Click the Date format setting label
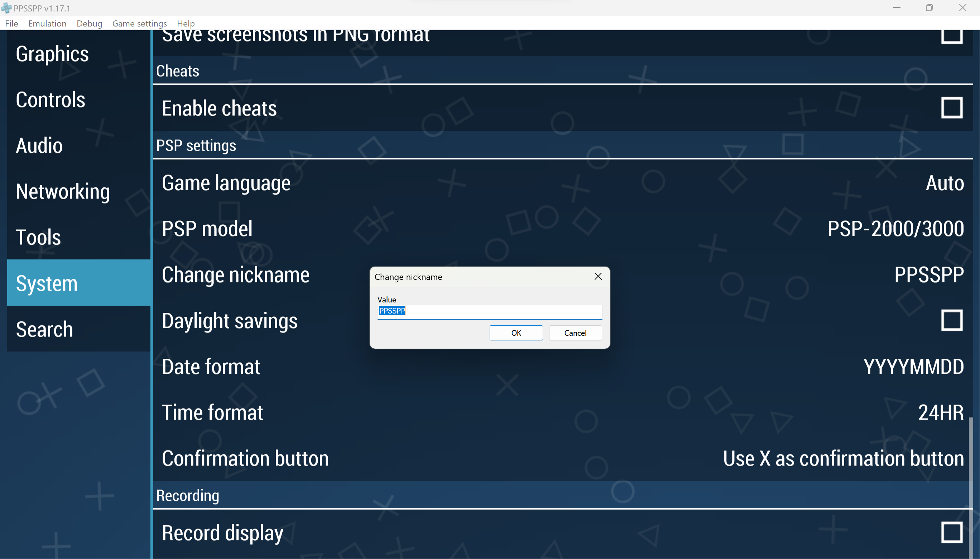 (211, 366)
